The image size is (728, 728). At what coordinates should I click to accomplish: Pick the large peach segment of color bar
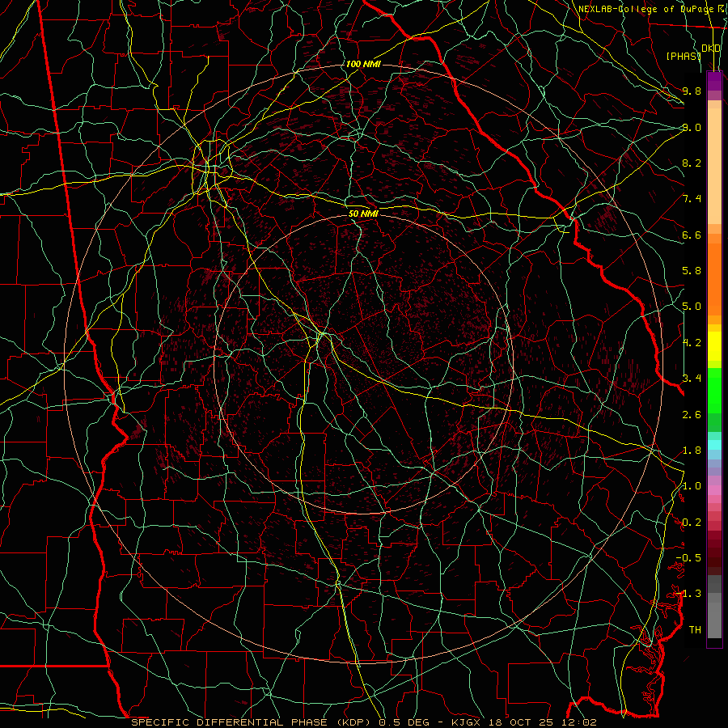[714, 166]
